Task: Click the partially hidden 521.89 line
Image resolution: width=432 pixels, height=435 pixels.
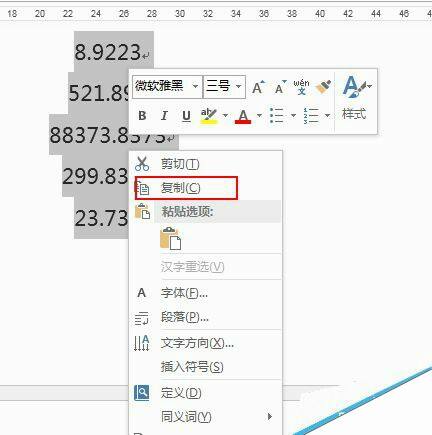Action: (99, 93)
